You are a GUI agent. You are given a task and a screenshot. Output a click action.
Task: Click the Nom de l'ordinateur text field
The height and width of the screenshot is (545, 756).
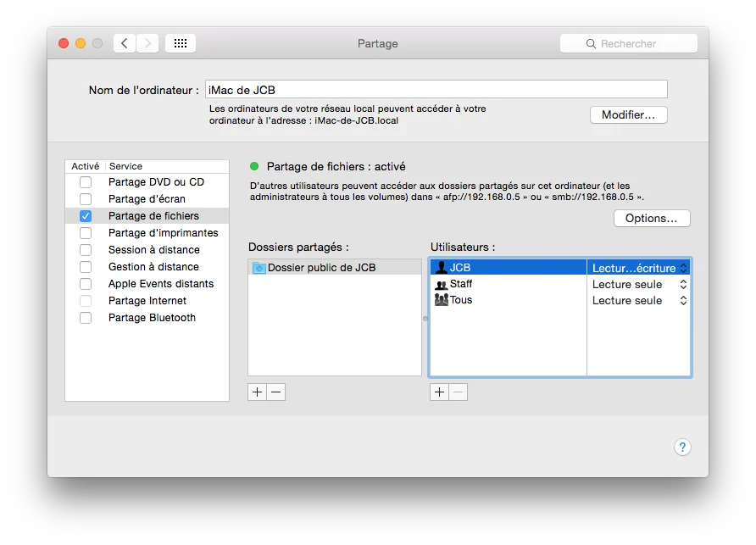436,90
